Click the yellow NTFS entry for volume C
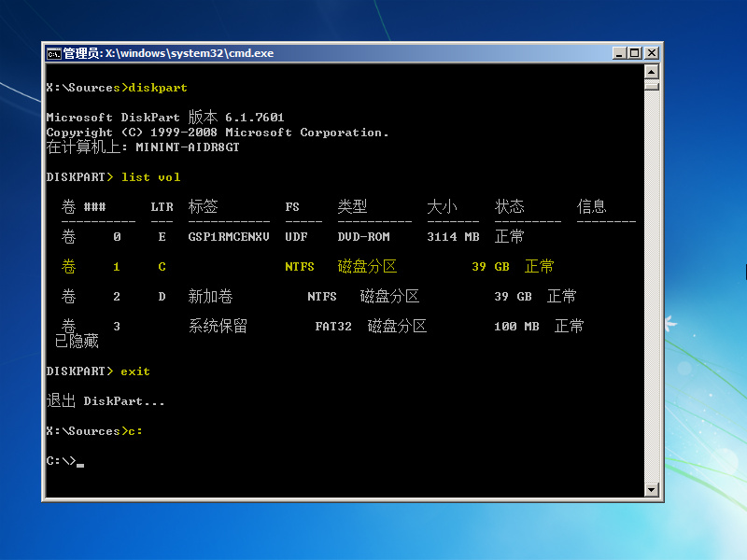The height and width of the screenshot is (560, 747). click(x=300, y=267)
